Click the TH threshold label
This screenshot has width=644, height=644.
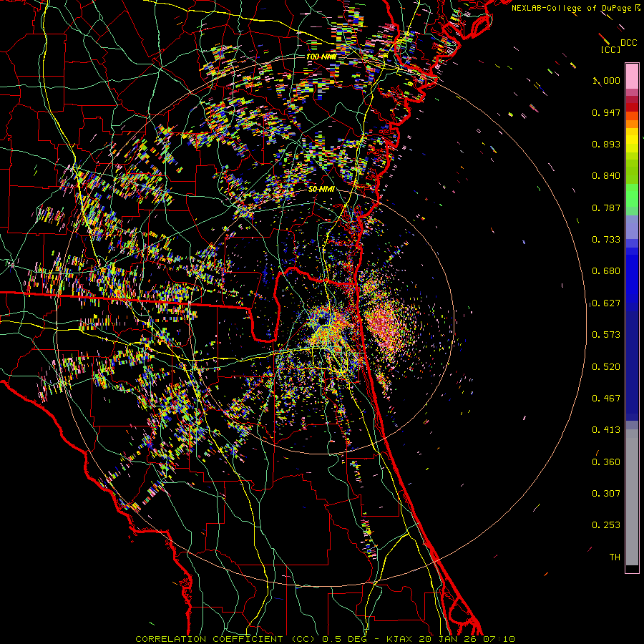click(615, 557)
